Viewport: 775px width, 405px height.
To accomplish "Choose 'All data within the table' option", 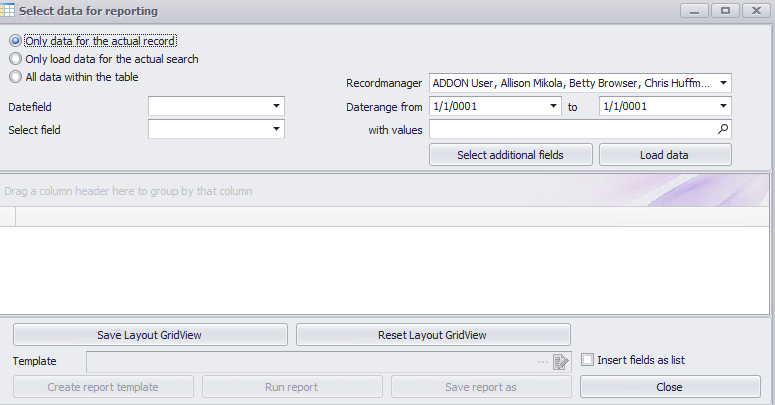I will tap(15, 77).
